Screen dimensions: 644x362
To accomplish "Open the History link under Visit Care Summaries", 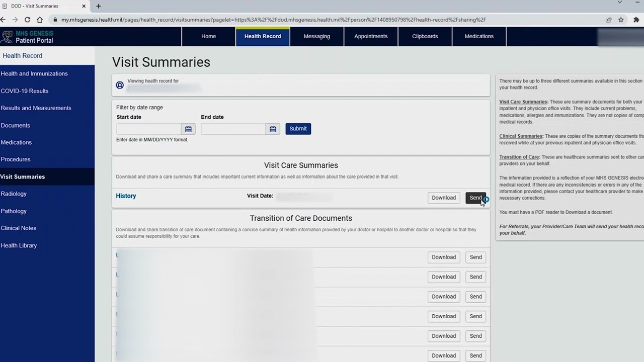I will pyautogui.click(x=126, y=196).
